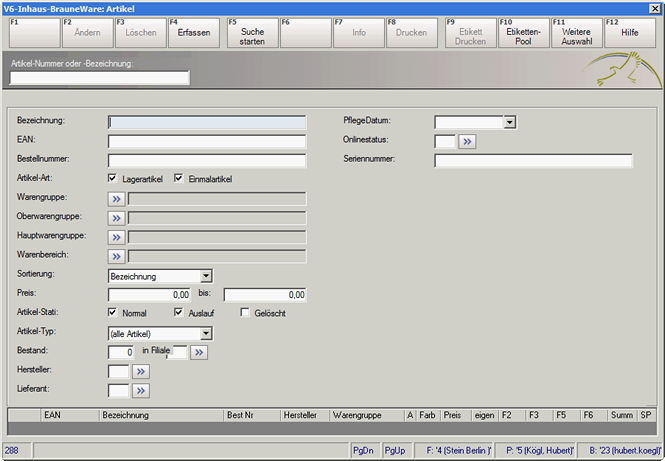Open the Oberwarengruppe lookup arrow button
The height and width of the screenshot is (461, 665).
117,218
